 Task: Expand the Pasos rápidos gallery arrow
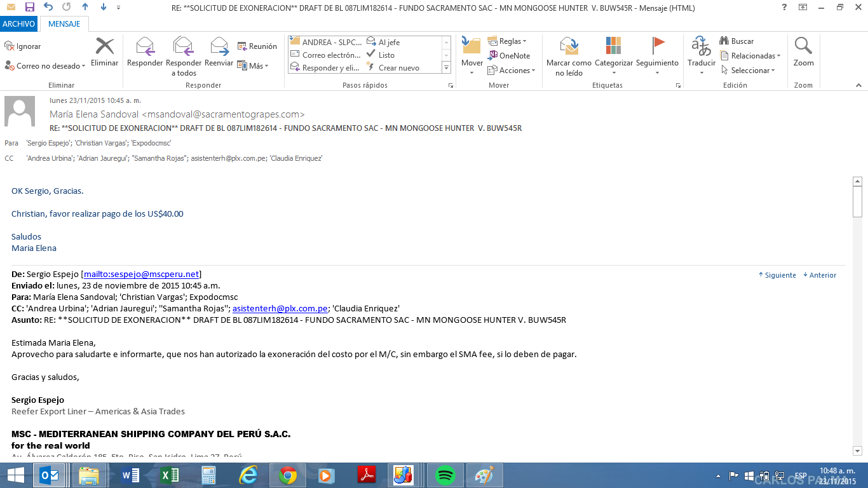(446, 68)
